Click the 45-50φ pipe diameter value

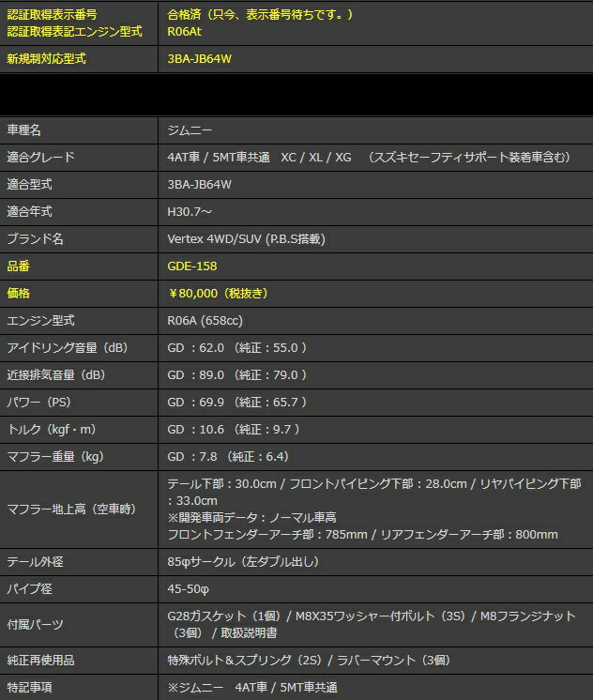point(188,589)
